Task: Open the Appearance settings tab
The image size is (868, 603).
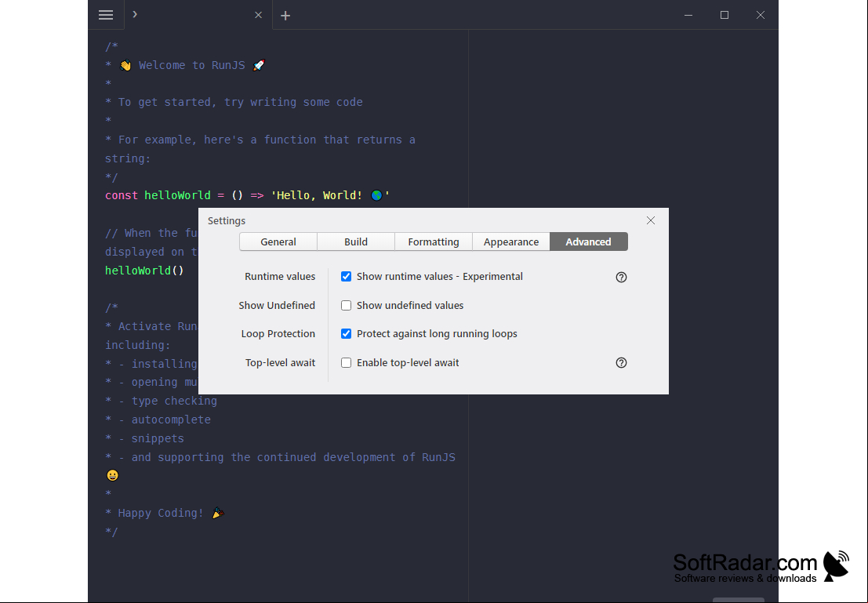Action: click(511, 242)
